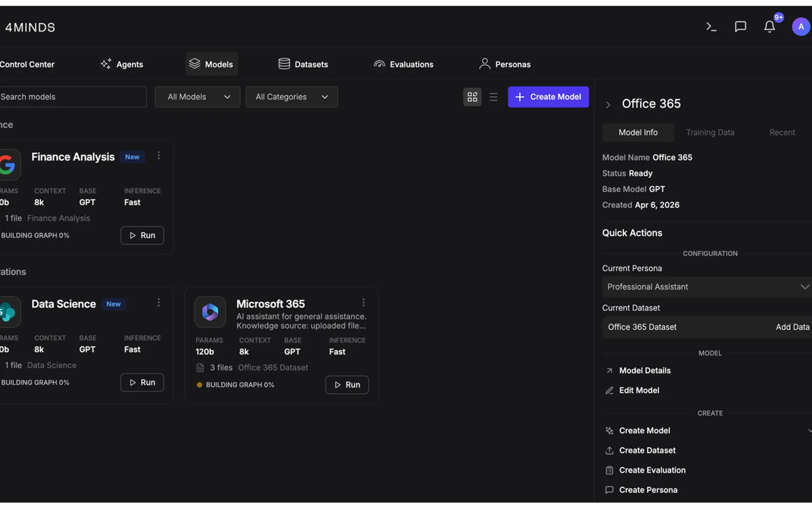
Task: Expand the All Categories dropdown
Action: pyautogui.click(x=292, y=97)
